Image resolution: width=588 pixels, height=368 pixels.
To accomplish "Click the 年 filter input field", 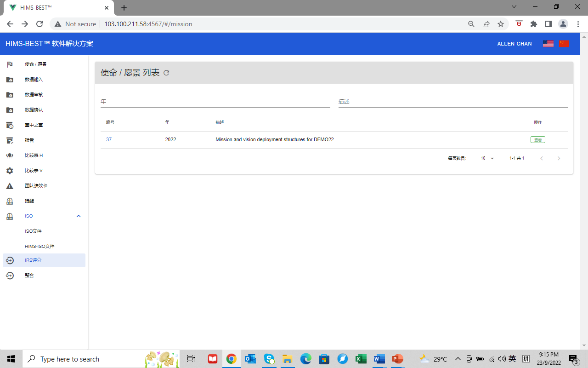I will (215, 102).
